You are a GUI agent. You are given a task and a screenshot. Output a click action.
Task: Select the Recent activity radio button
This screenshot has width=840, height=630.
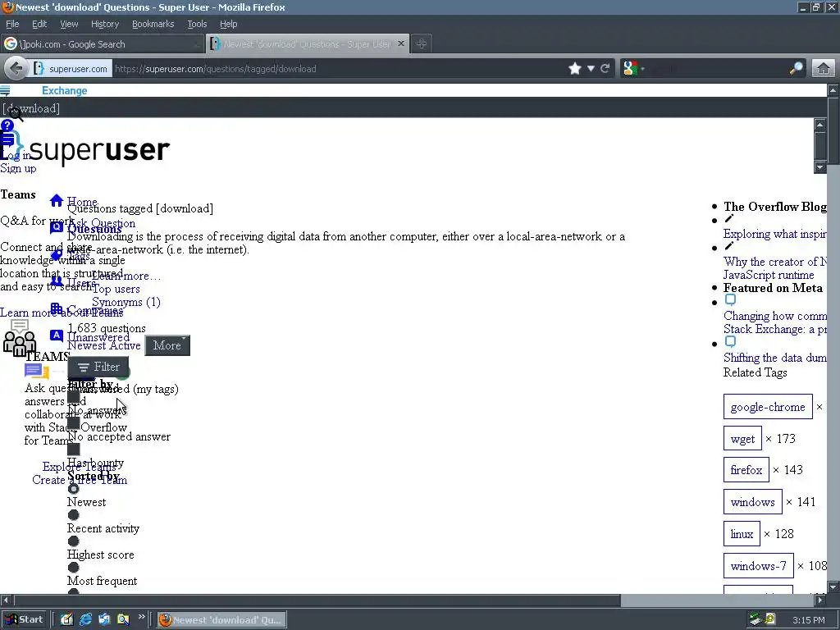pyautogui.click(x=73, y=515)
